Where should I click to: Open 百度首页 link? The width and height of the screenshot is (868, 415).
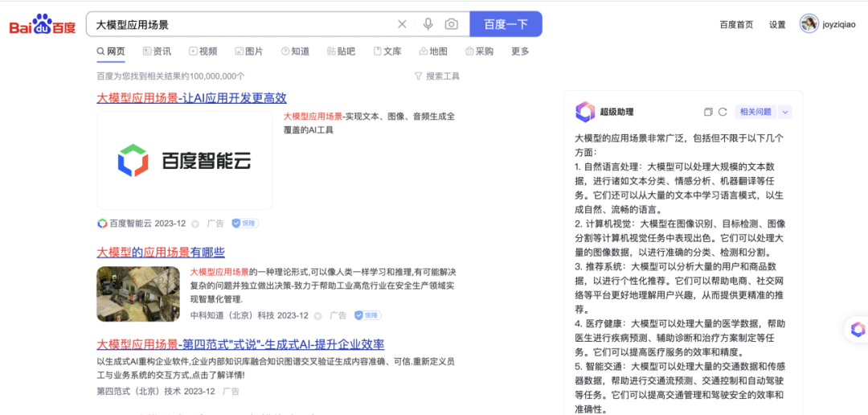click(736, 25)
